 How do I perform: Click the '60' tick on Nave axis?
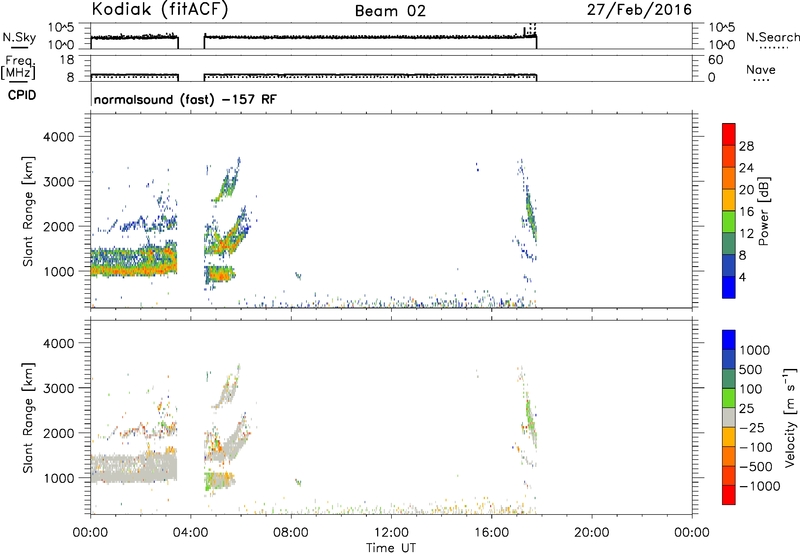pyautogui.click(x=716, y=60)
